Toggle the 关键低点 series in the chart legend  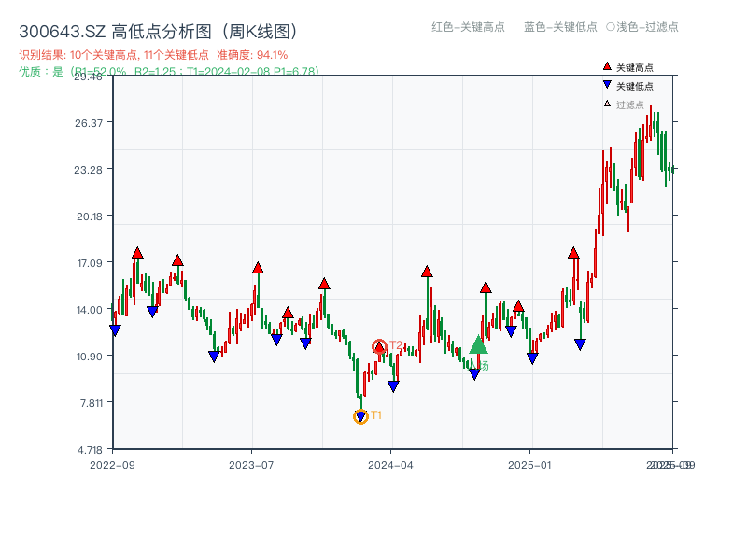coord(627,86)
